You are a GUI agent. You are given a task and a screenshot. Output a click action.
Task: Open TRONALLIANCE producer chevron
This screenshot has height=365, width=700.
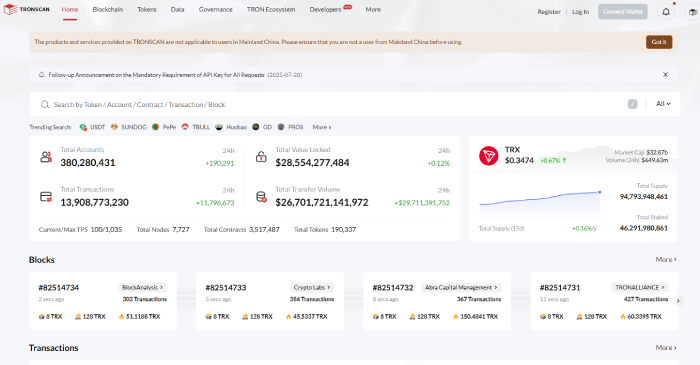663,287
